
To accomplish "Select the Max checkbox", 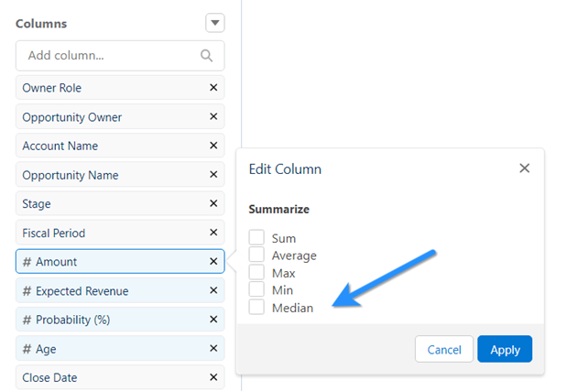I will tap(256, 272).
